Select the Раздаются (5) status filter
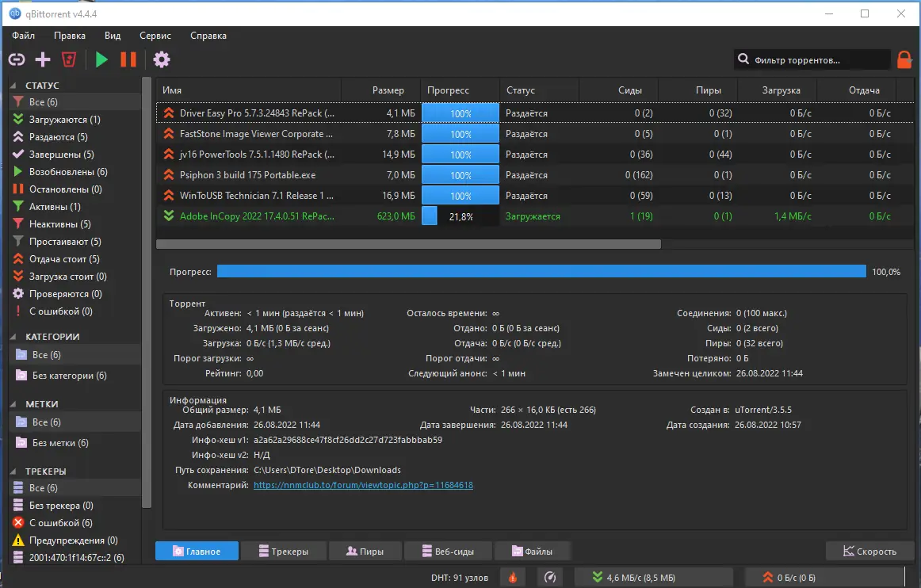This screenshot has height=588, width=921. (75, 137)
